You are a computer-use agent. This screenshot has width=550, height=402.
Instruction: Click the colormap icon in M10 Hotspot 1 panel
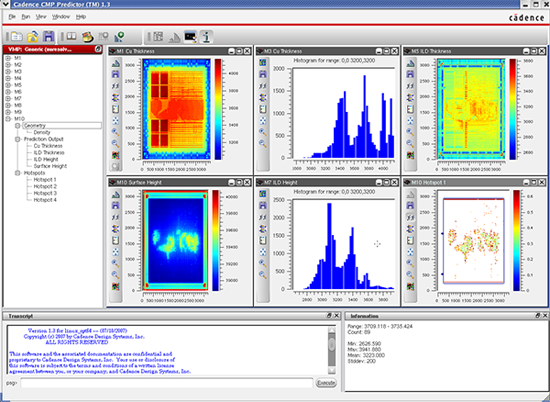[410, 286]
